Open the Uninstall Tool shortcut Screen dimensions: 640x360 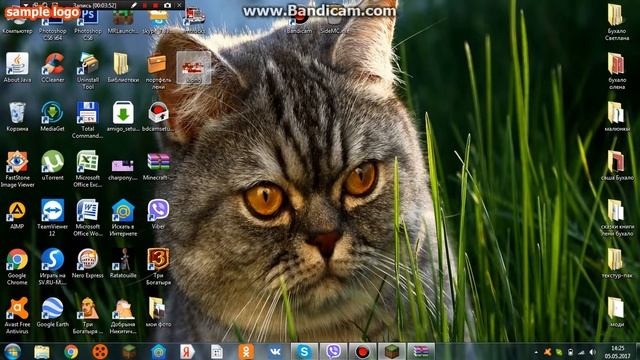(88, 71)
